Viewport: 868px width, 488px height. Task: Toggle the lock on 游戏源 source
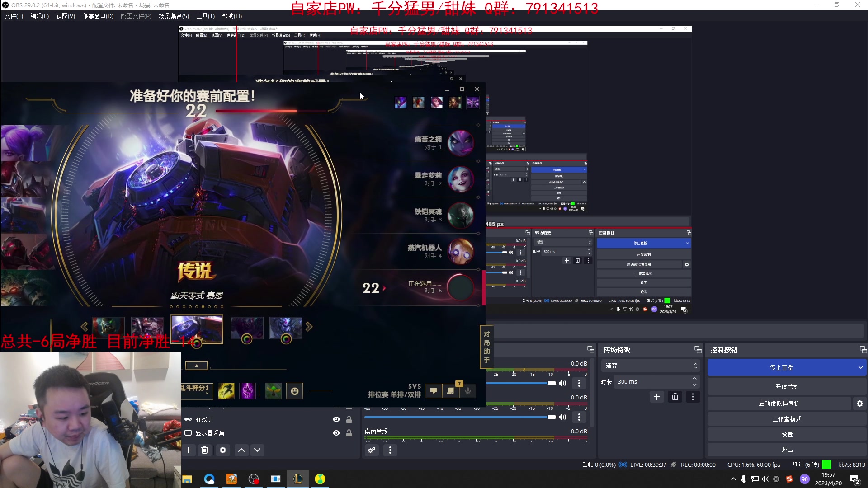pyautogui.click(x=349, y=419)
